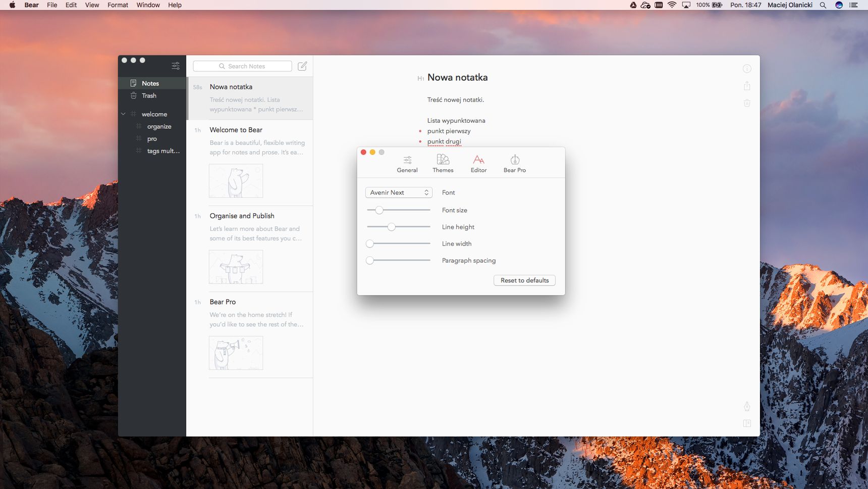This screenshot has height=489, width=868.
Task: Open the Apple menu
Action: point(12,5)
